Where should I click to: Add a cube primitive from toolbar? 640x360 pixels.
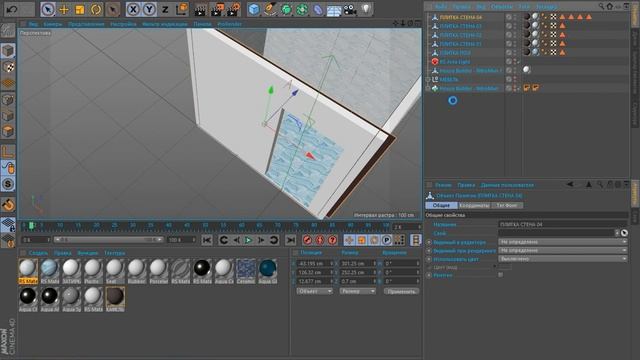[x=254, y=9]
